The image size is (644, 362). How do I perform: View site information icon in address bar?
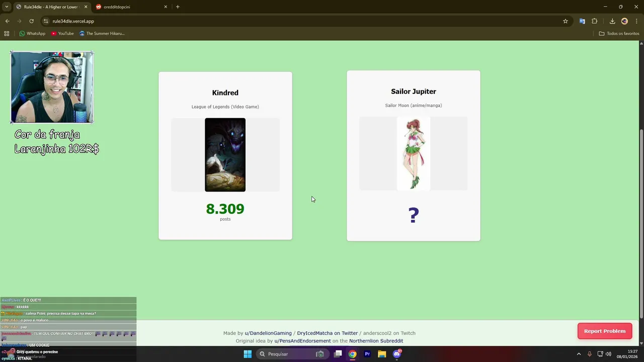click(46, 21)
